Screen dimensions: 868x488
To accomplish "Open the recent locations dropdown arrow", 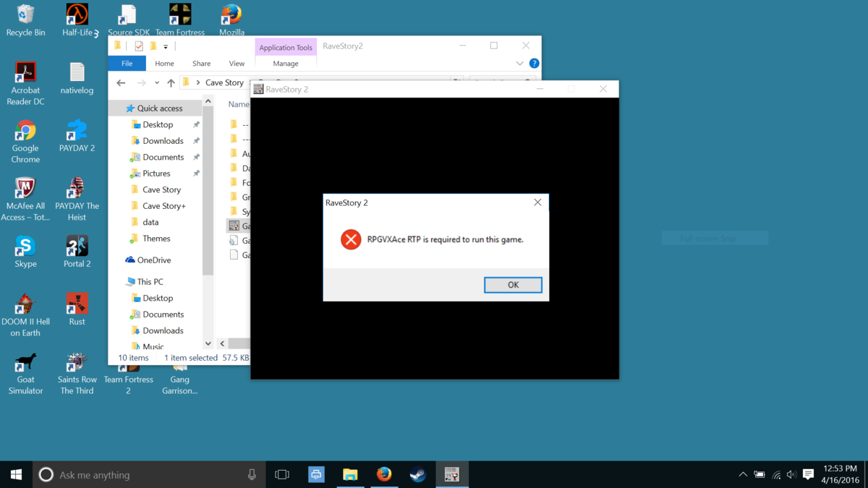I will click(x=157, y=83).
